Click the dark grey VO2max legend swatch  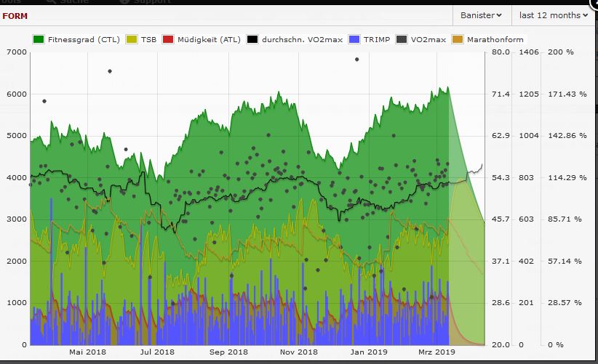click(x=400, y=39)
